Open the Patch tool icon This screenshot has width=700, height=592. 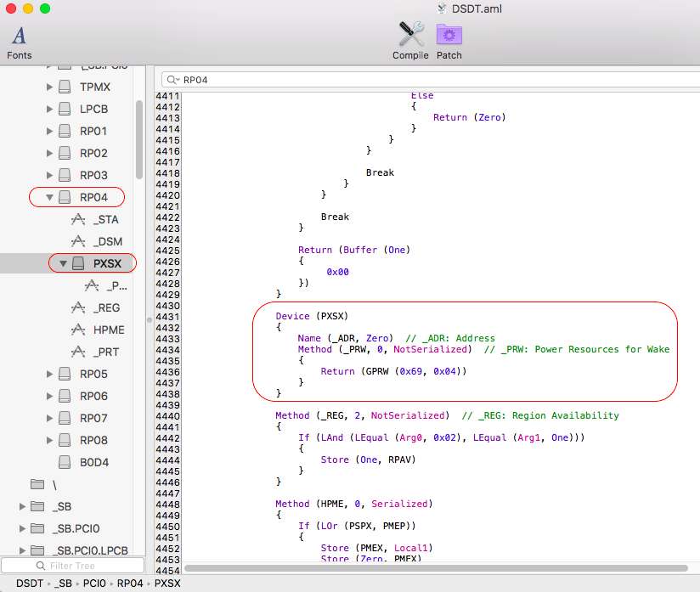tap(449, 34)
